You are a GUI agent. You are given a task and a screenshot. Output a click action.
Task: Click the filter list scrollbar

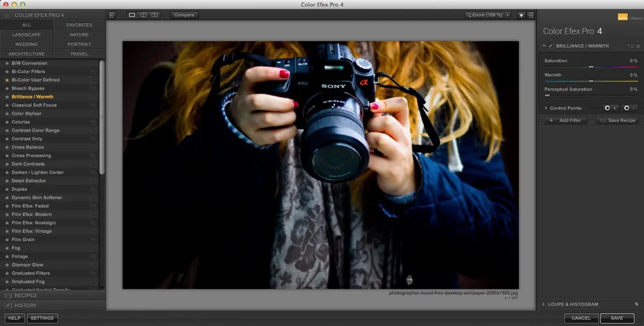tap(102, 118)
